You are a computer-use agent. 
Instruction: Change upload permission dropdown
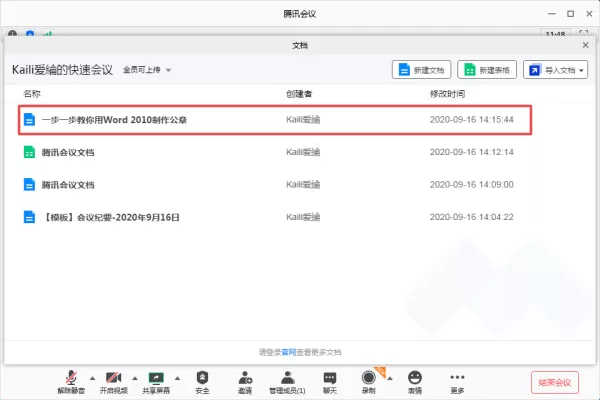tap(147, 70)
